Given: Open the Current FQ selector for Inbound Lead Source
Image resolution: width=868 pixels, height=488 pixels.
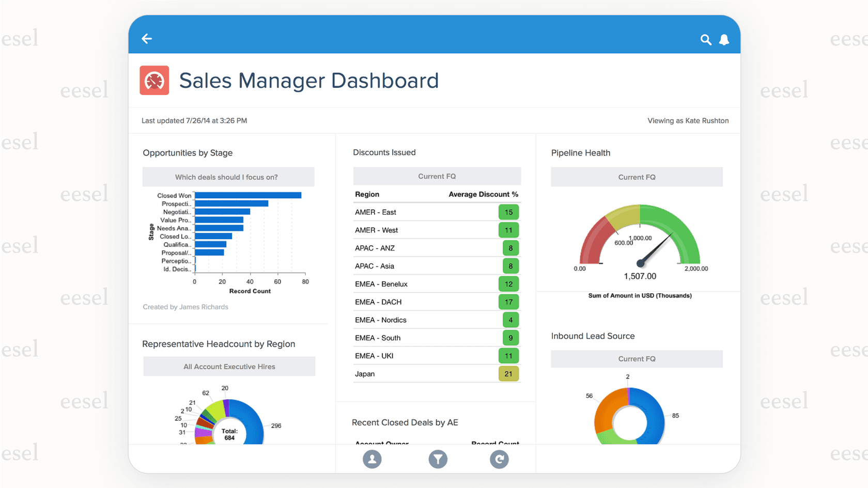Looking at the screenshot, I should coord(637,358).
